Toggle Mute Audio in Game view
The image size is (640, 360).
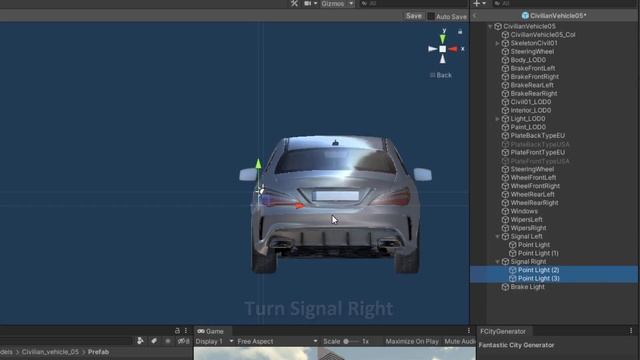[460, 341]
